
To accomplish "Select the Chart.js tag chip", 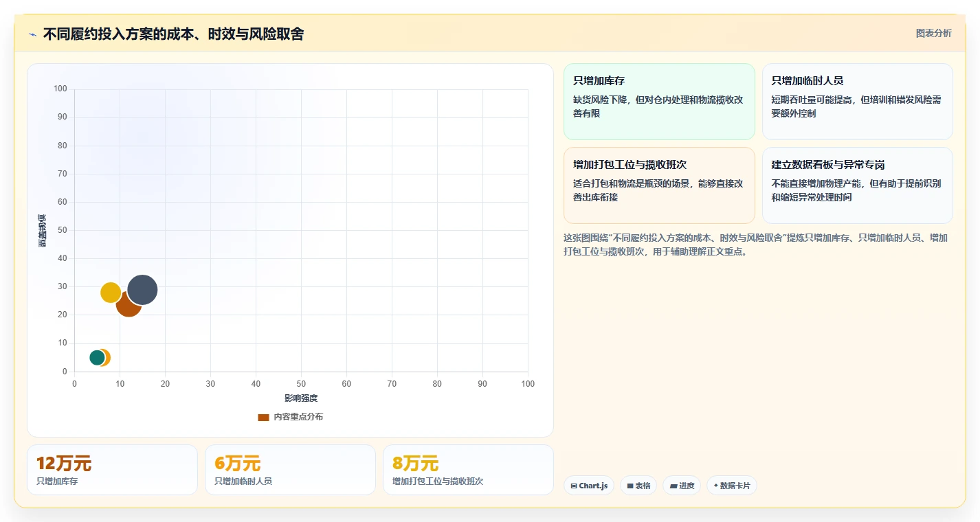I will coord(589,486).
